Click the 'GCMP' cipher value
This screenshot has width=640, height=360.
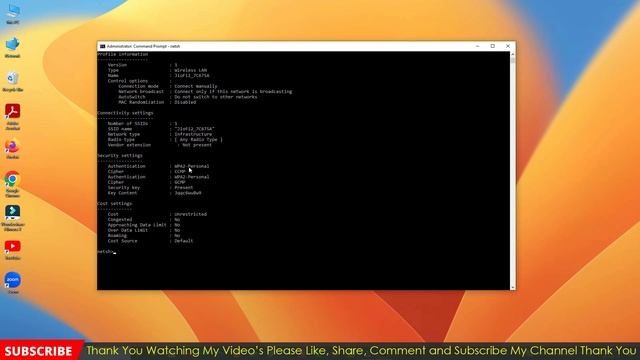click(x=180, y=182)
